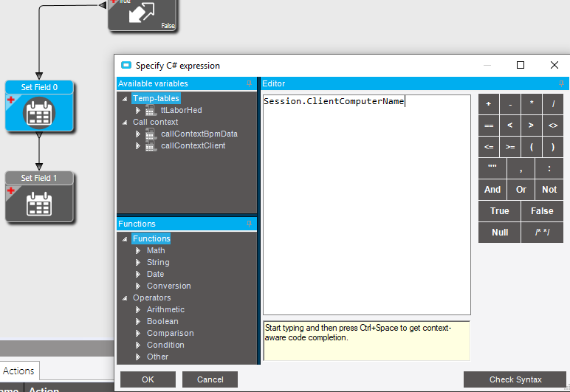Click the Action column header

[x=44, y=389]
